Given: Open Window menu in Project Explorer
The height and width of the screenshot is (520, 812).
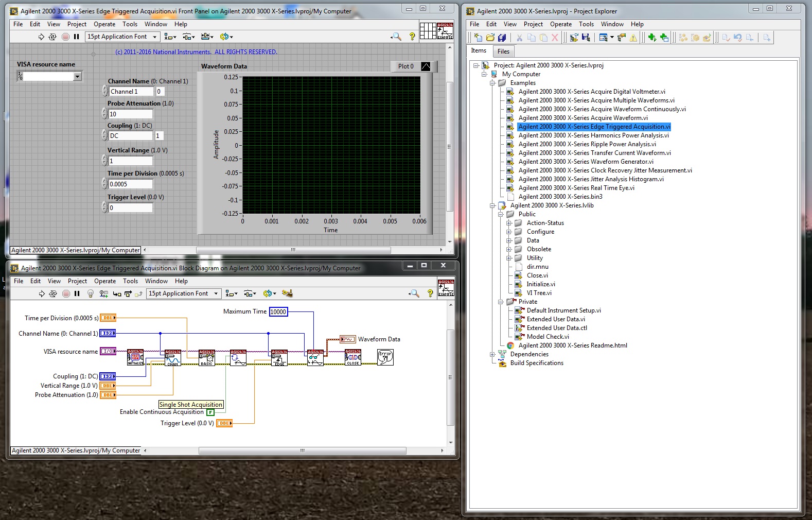Looking at the screenshot, I should point(612,24).
